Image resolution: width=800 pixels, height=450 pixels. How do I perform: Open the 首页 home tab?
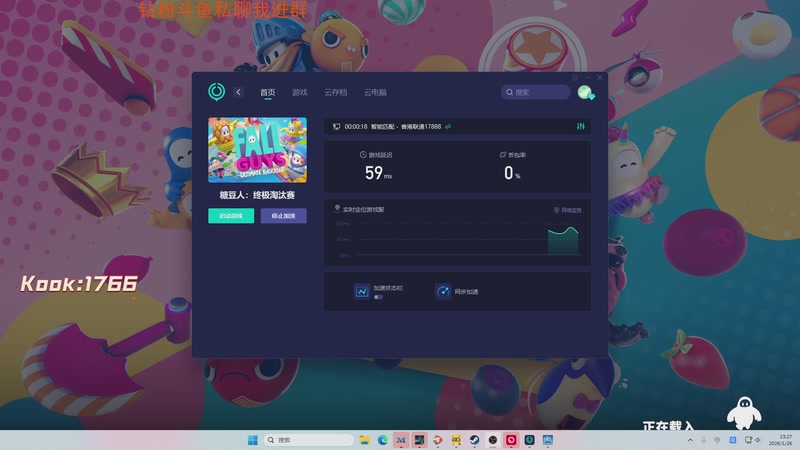coord(267,92)
